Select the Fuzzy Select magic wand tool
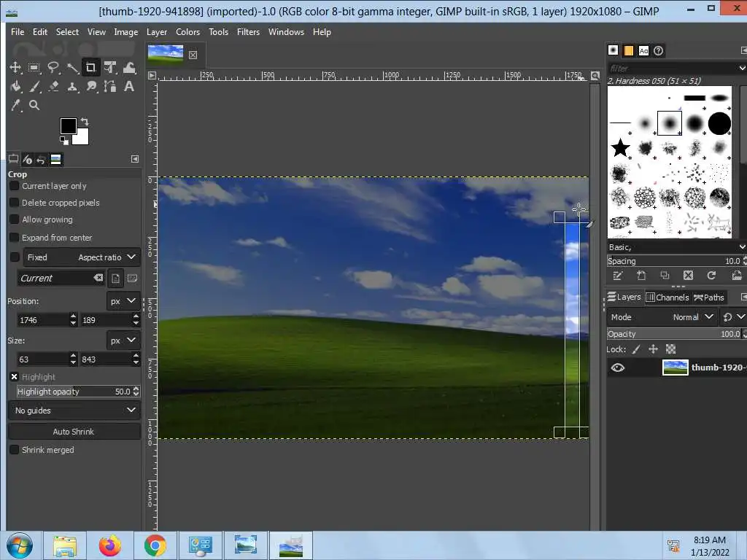 [72, 67]
